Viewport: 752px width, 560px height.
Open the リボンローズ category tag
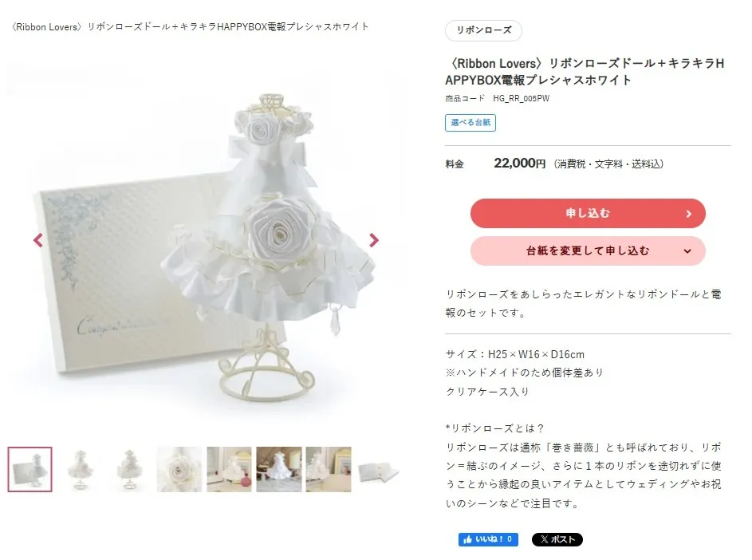point(483,30)
